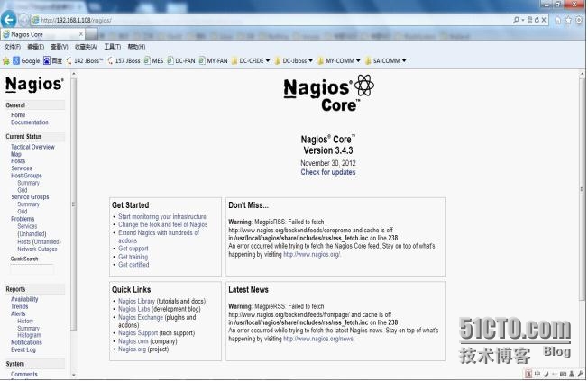Click the Quick Search input box
The image size is (588, 381).
coord(32,269)
